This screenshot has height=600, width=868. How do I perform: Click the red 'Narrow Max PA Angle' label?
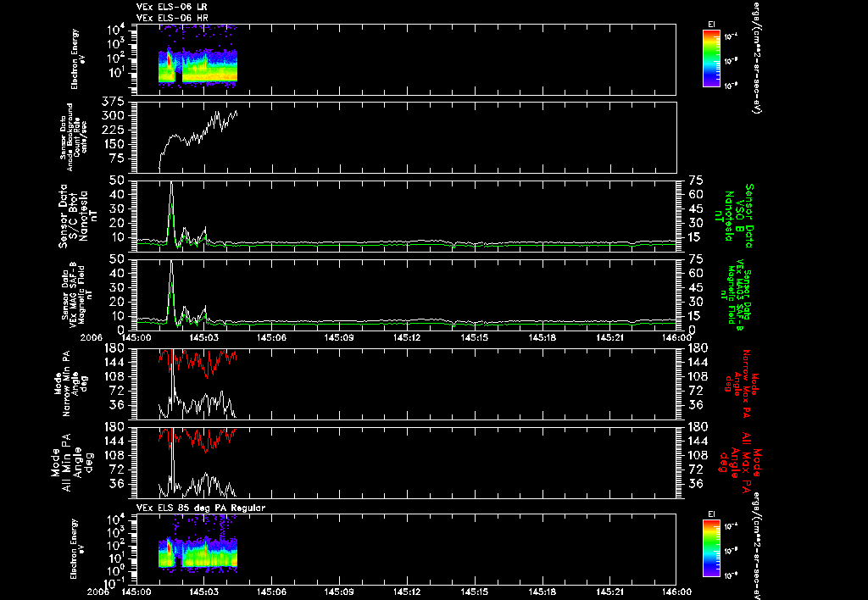[x=741, y=384]
